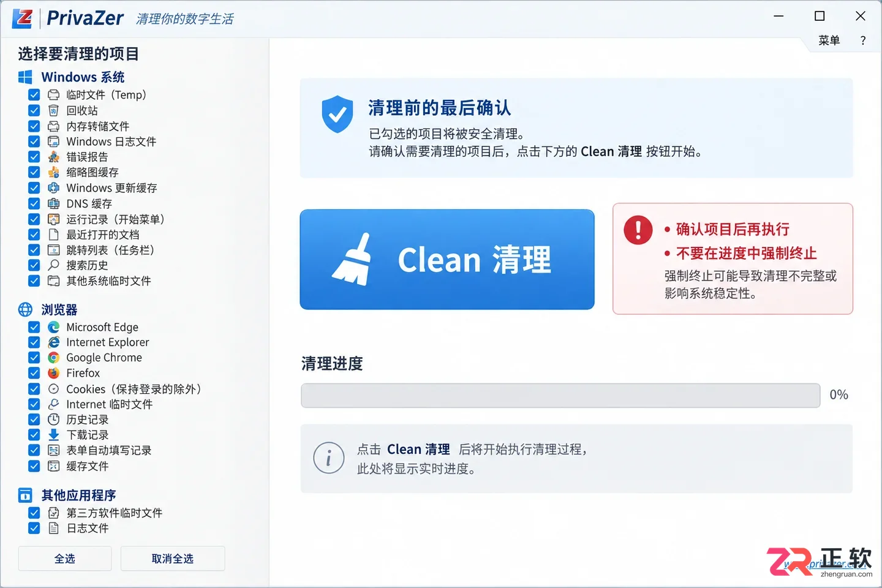
Task: Click the Windows 系统 section logo icon
Action: click(x=25, y=77)
